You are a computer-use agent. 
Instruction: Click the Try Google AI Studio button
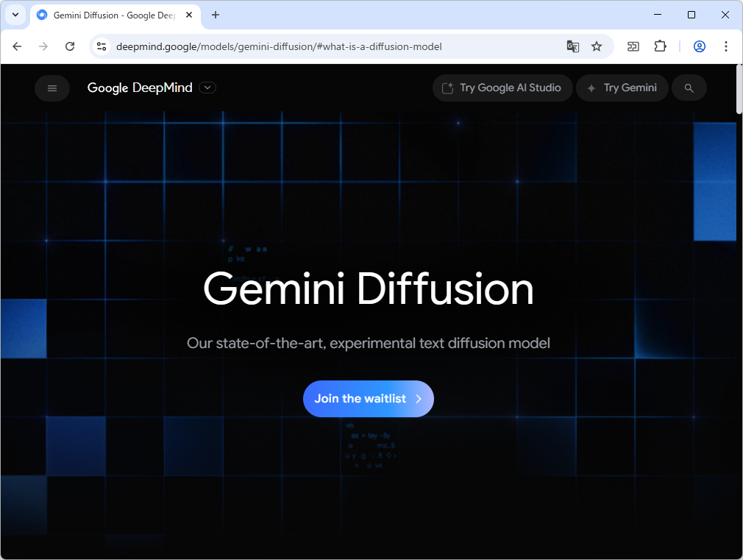502,88
